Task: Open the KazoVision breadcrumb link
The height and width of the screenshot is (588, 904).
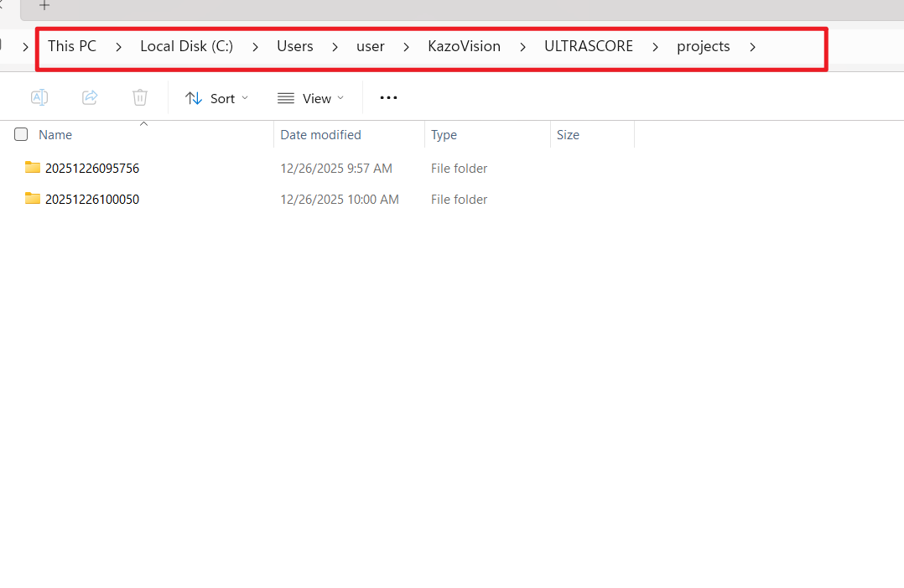Action: [x=464, y=46]
